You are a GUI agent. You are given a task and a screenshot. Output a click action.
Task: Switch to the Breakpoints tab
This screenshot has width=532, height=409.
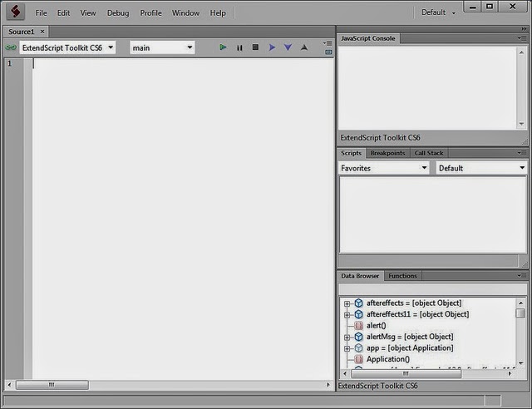pyautogui.click(x=388, y=153)
